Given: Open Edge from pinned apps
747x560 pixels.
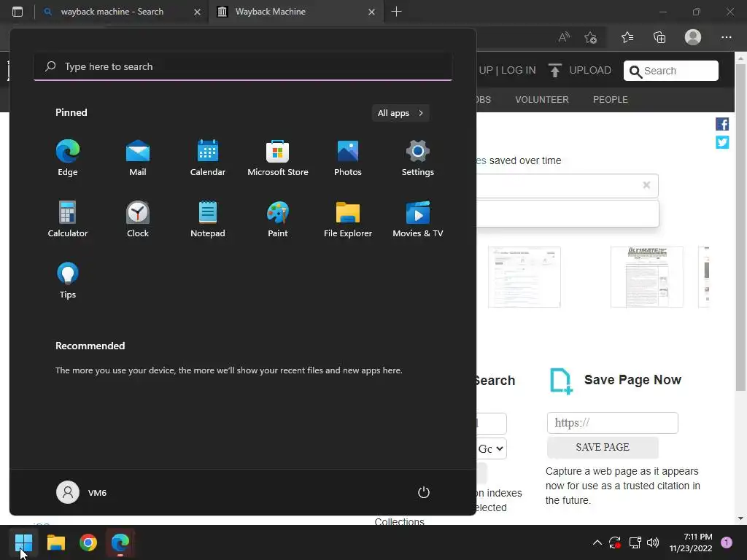Looking at the screenshot, I should (68, 158).
